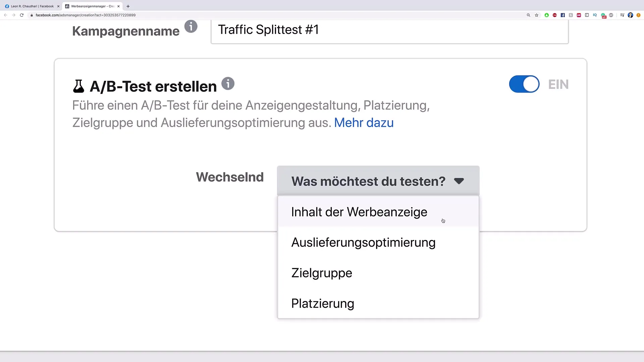This screenshot has height=362, width=644.
Task: Click the Facebook profile icon top-left
Action: 7,6
